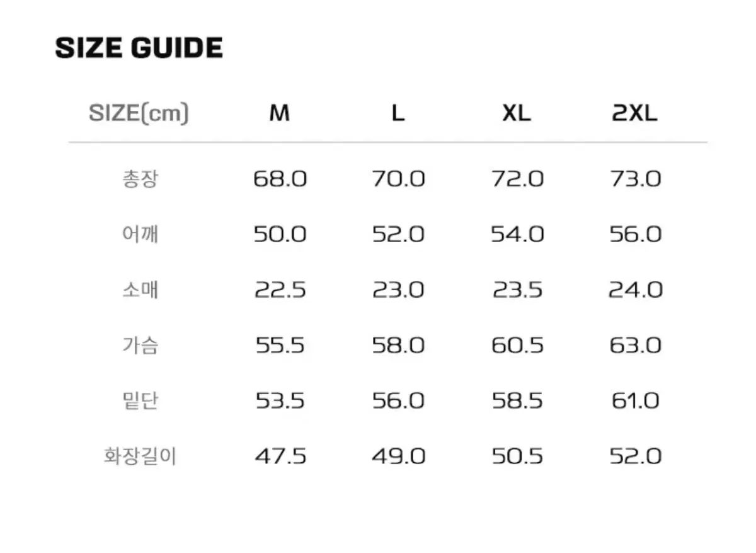Screen dimensions: 756x553
Task: Click the 밑단 row label
Action: [140, 401]
